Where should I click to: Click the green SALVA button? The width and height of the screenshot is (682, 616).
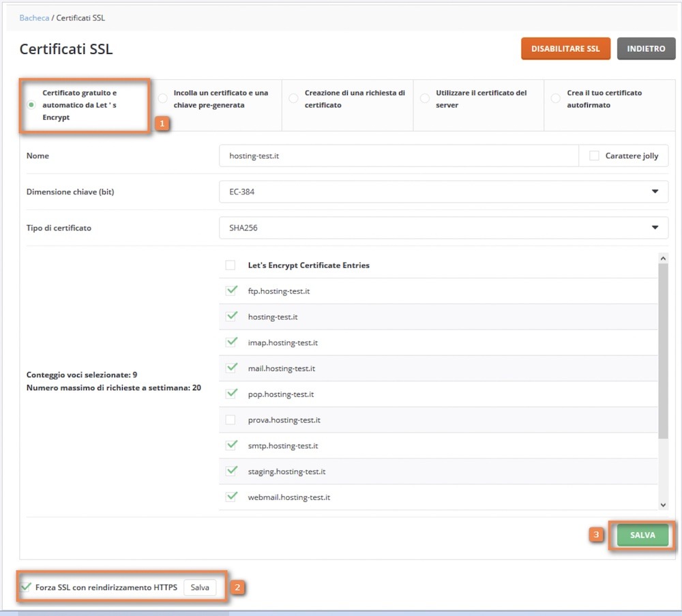pos(642,536)
